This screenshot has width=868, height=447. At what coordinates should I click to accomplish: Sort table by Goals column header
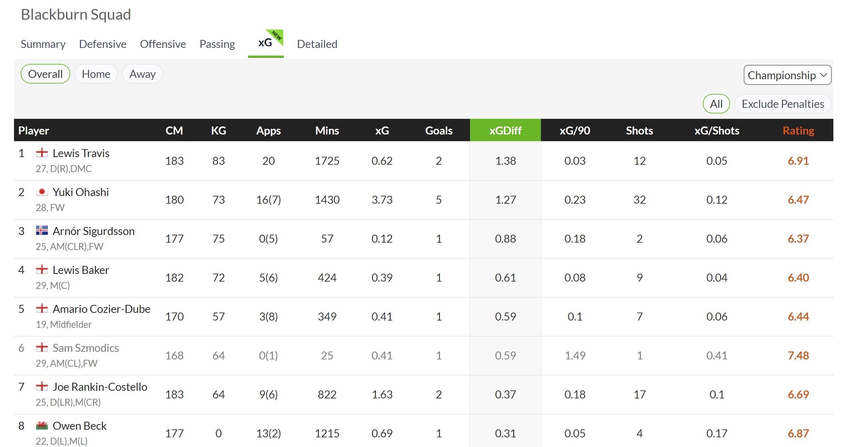pos(439,130)
